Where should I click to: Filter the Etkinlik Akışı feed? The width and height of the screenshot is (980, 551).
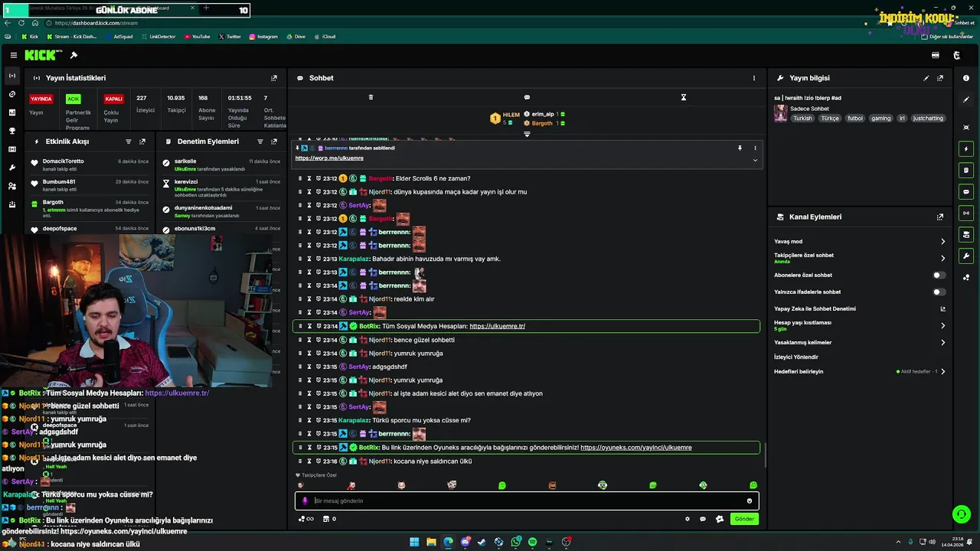click(x=129, y=142)
